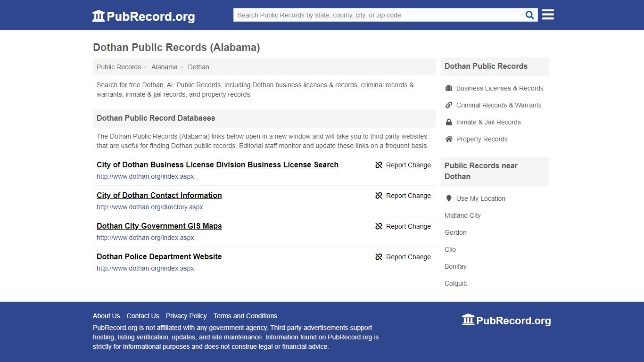Click the dothan.org/directory.aspx URL

[x=150, y=207]
